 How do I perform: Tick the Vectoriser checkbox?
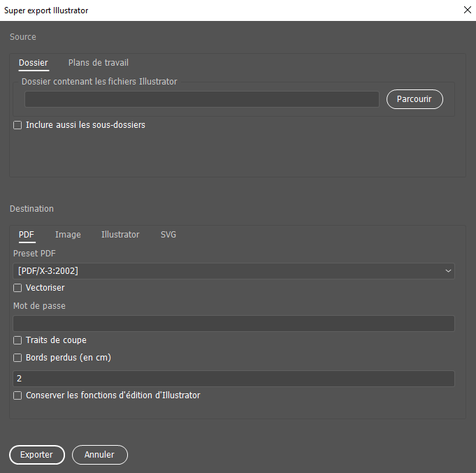(17, 288)
